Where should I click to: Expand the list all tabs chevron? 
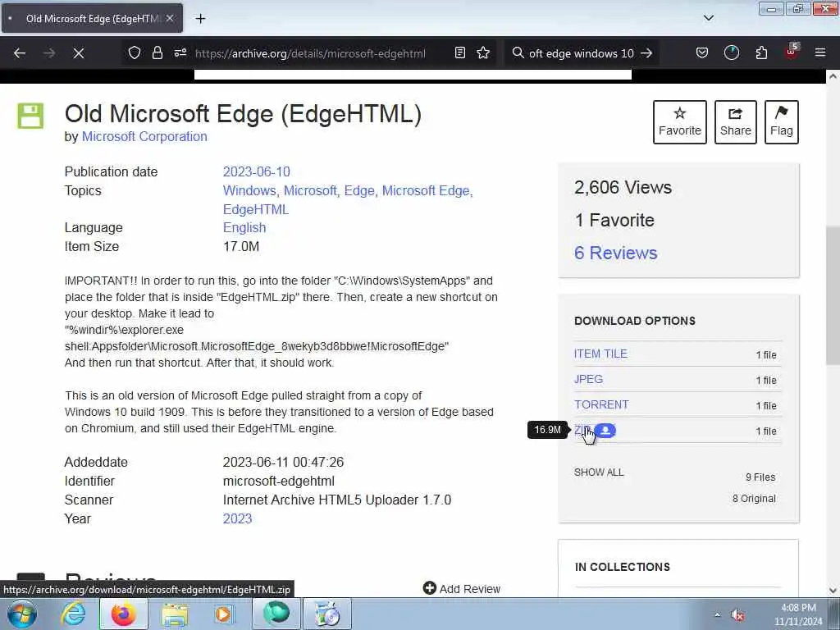708,18
